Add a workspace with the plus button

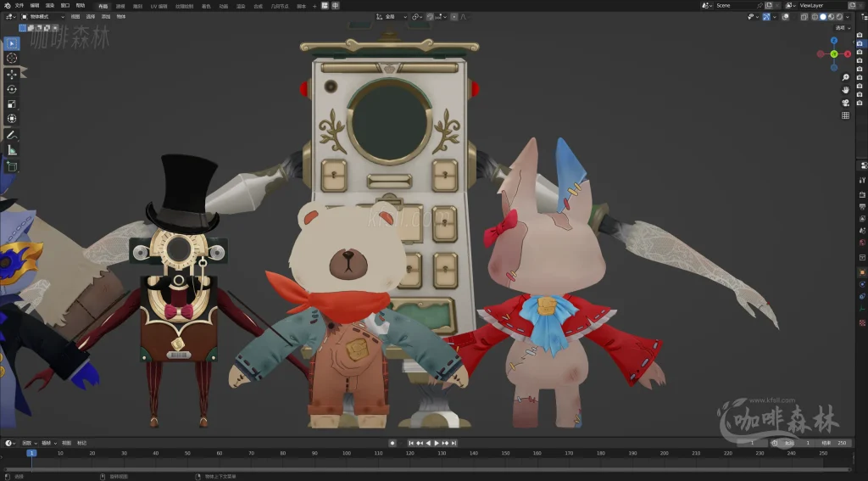click(x=314, y=6)
